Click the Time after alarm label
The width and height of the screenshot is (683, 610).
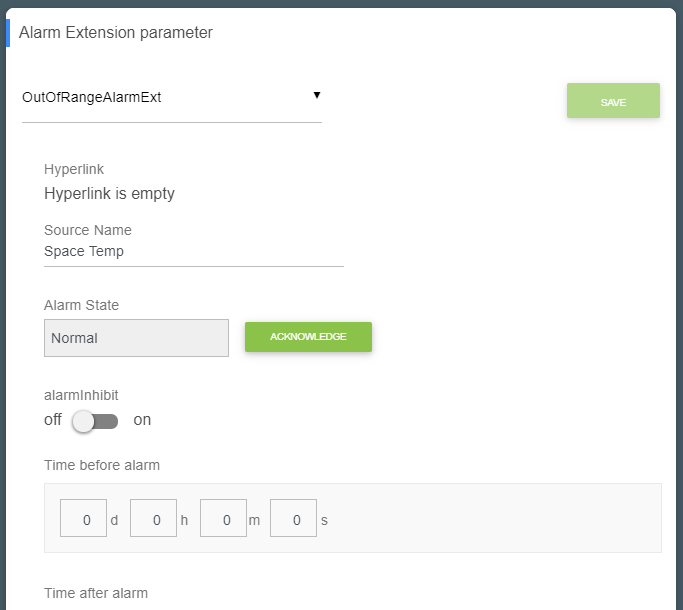96,593
